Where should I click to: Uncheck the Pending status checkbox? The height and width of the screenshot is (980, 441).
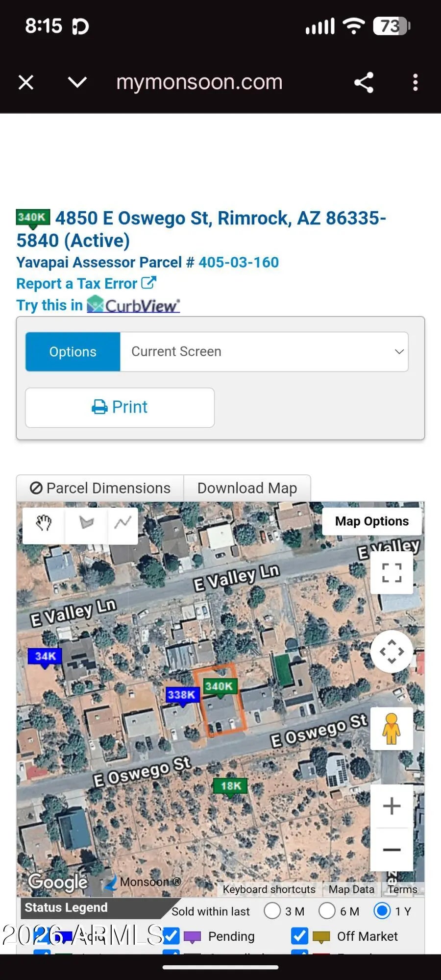[x=171, y=936]
